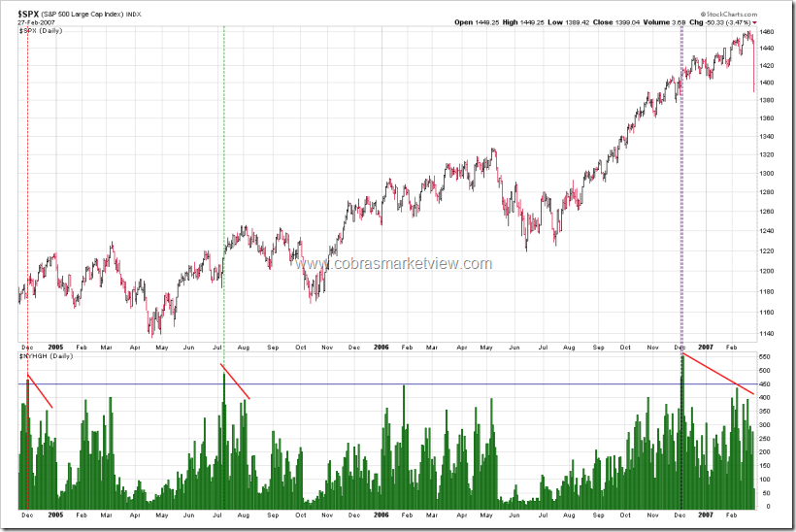Click the 400 label on the NYHGH axis
Image resolution: width=796 pixels, height=532 pixels.
point(765,398)
